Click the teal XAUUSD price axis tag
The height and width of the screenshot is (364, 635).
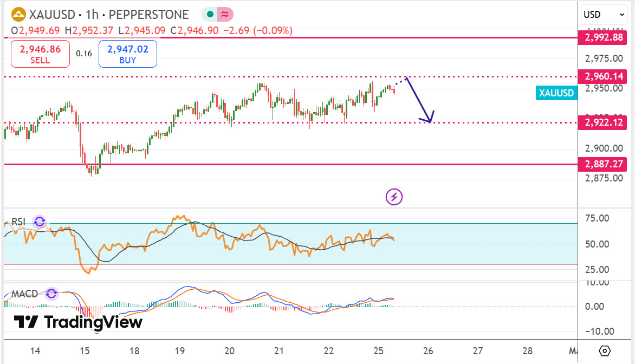[556, 93]
